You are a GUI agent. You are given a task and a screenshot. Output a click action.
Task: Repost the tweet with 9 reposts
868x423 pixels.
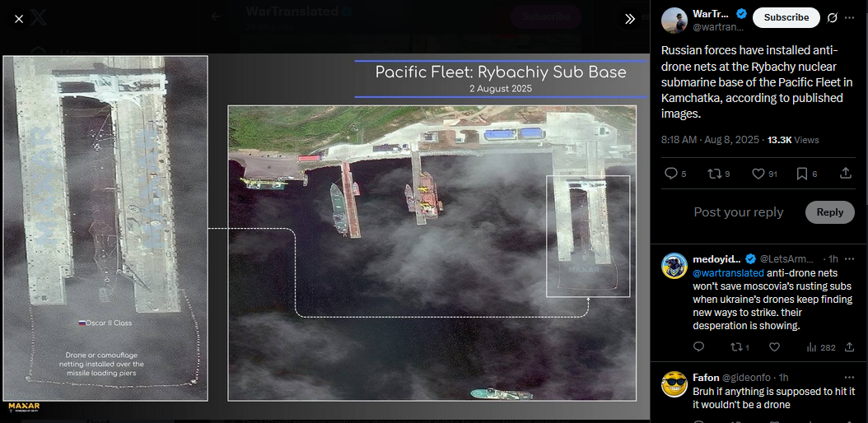[719, 174]
